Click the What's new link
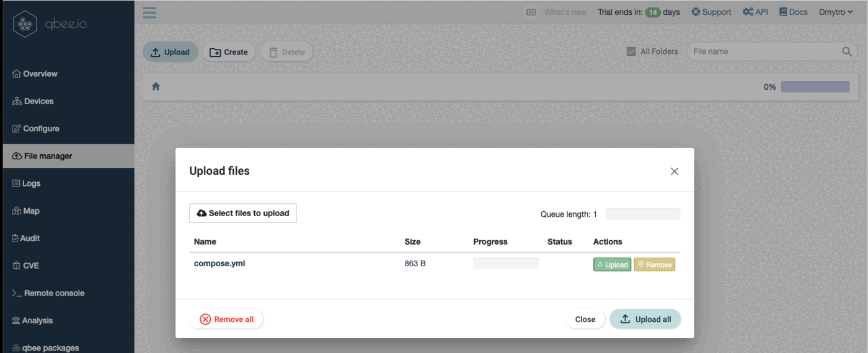Screen dimensions: 868x353 tap(565, 12)
